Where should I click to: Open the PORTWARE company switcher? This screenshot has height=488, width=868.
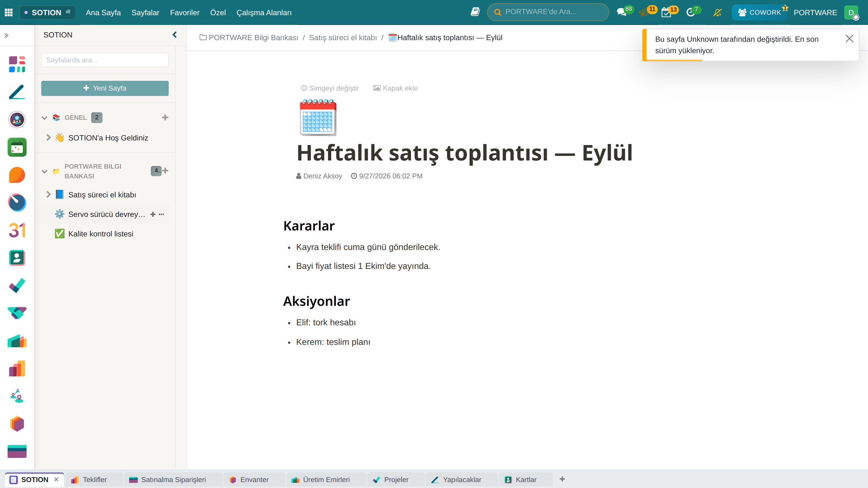tap(815, 12)
